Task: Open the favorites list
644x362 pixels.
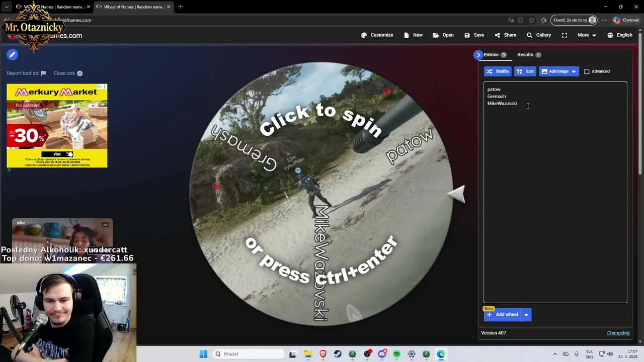Action: (544, 20)
